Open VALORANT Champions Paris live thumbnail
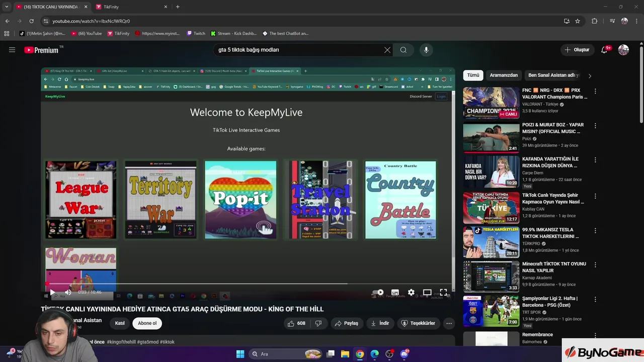The height and width of the screenshot is (362, 644). 491,103
